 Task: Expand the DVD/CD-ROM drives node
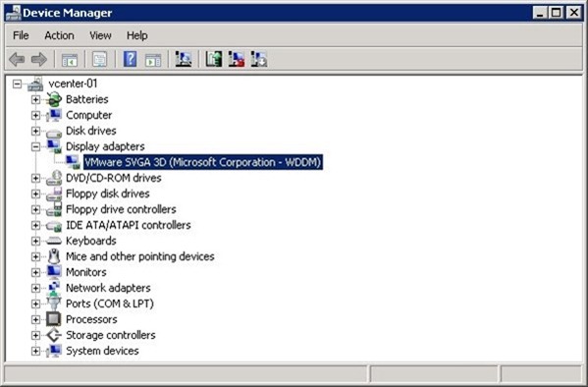(35, 178)
